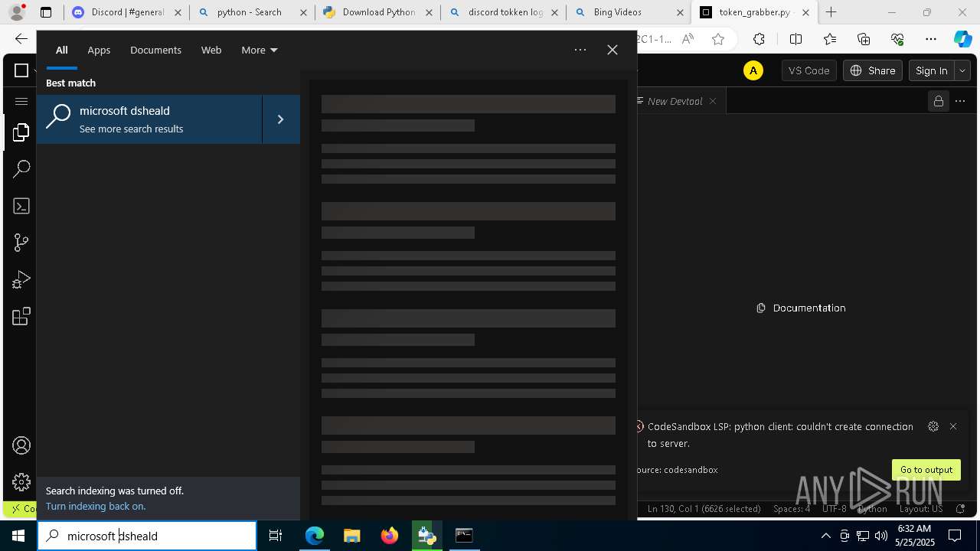Open the microsoft dsheald best match result
Viewport: 980px width, 551px height.
point(150,119)
